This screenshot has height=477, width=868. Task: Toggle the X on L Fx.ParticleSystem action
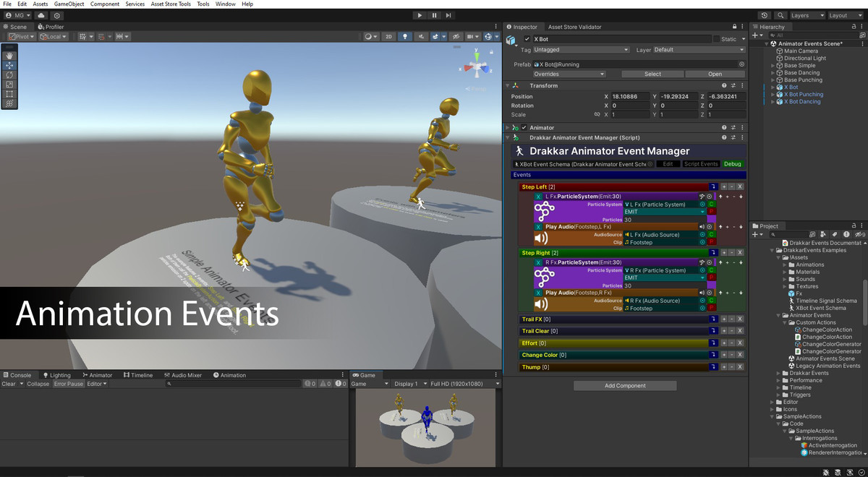pyautogui.click(x=538, y=197)
